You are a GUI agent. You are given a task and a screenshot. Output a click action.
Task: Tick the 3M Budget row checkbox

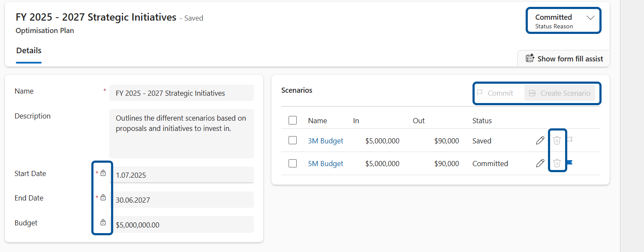293,140
